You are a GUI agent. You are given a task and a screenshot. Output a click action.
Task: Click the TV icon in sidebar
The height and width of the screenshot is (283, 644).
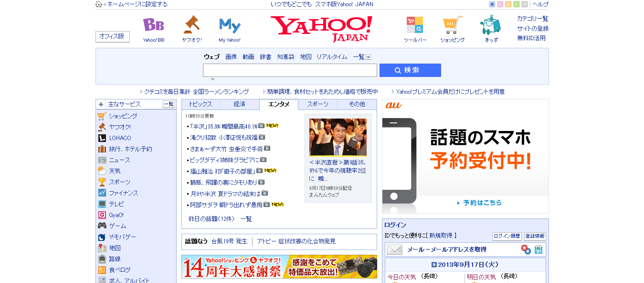click(x=102, y=204)
